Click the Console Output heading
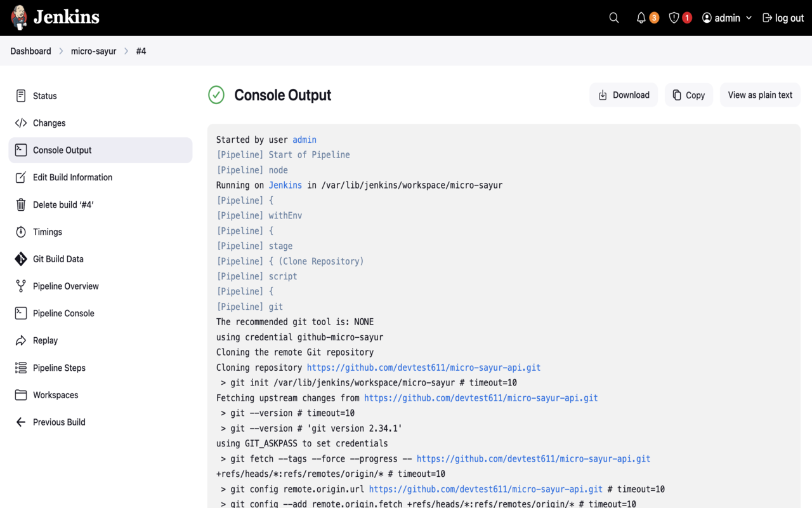 pos(283,95)
